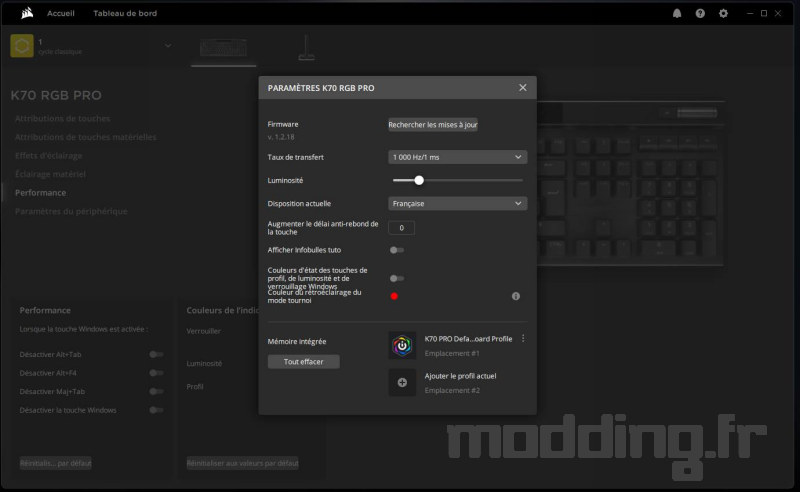The height and width of the screenshot is (492, 800).
Task: Click the K70 RGB PRO heading
Action: pos(56,95)
